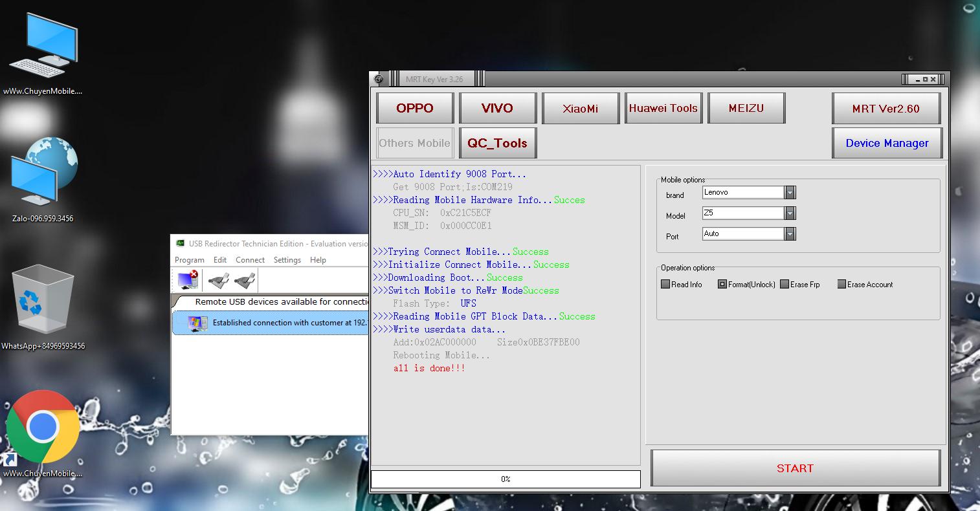Image resolution: width=980 pixels, height=511 pixels.
Task: Click the 'Get 9008 Port;Is:COM219' log line
Action: pyautogui.click(x=452, y=187)
